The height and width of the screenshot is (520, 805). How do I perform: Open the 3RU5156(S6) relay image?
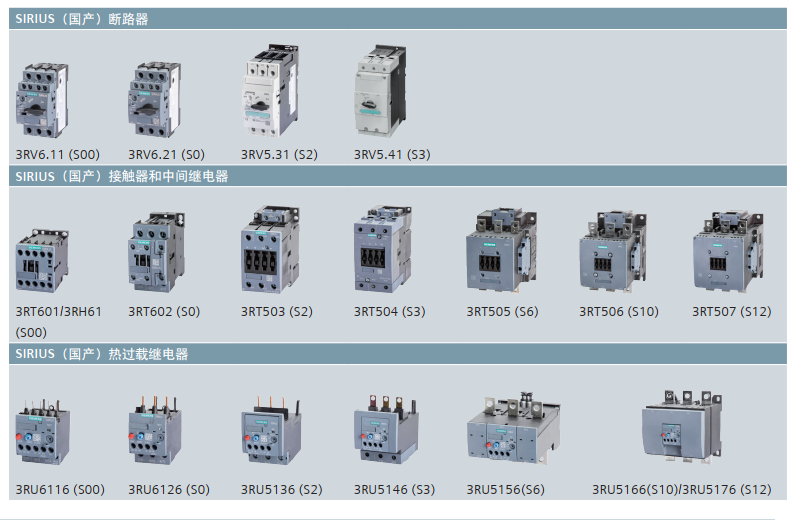coord(513,428)
